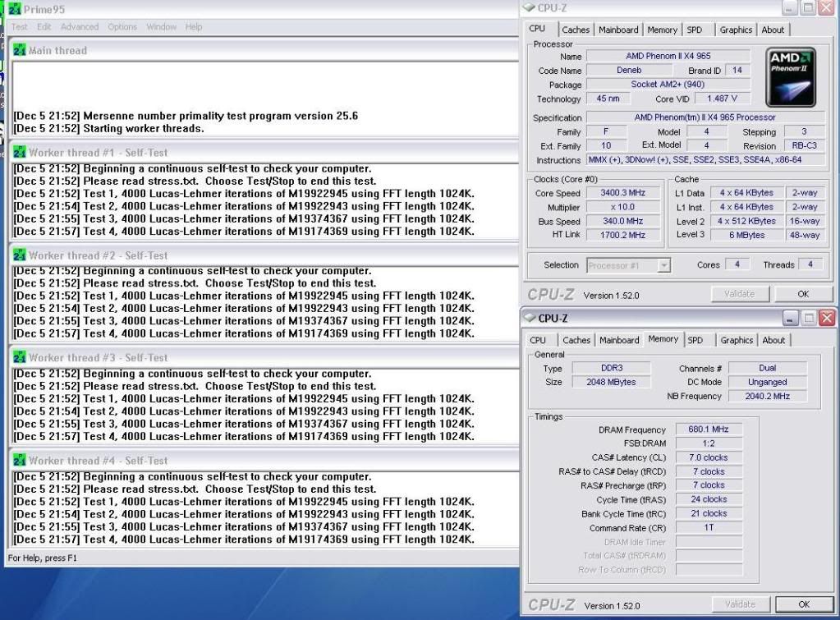
Task: Open the Advanced menu in Prime95
Action: coord(80,27)
